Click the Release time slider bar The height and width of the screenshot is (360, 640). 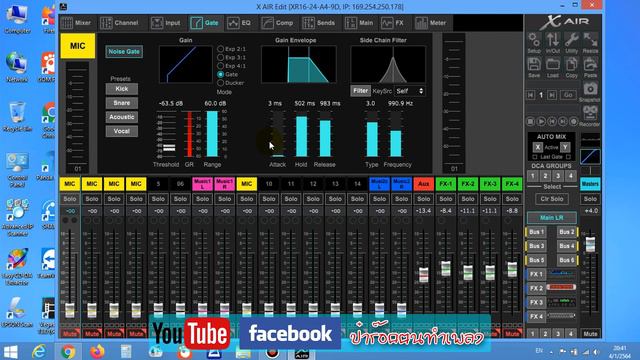tap(325, 134)
